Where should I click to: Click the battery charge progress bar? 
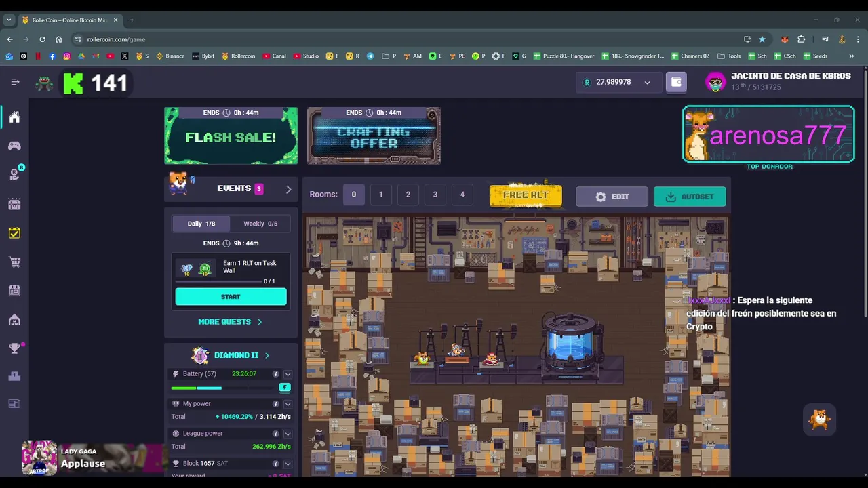point(224,388)
